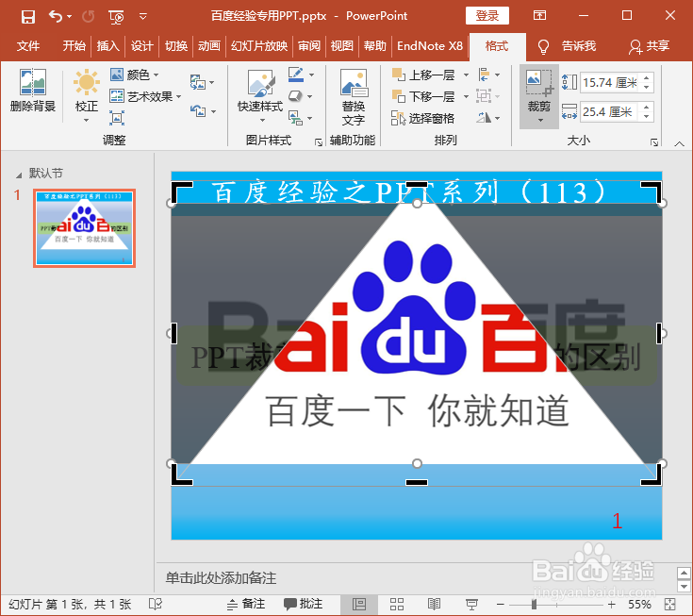693x616 pixels.
Task: Select slide 1 thumbnail
Action: coord(85,228)
